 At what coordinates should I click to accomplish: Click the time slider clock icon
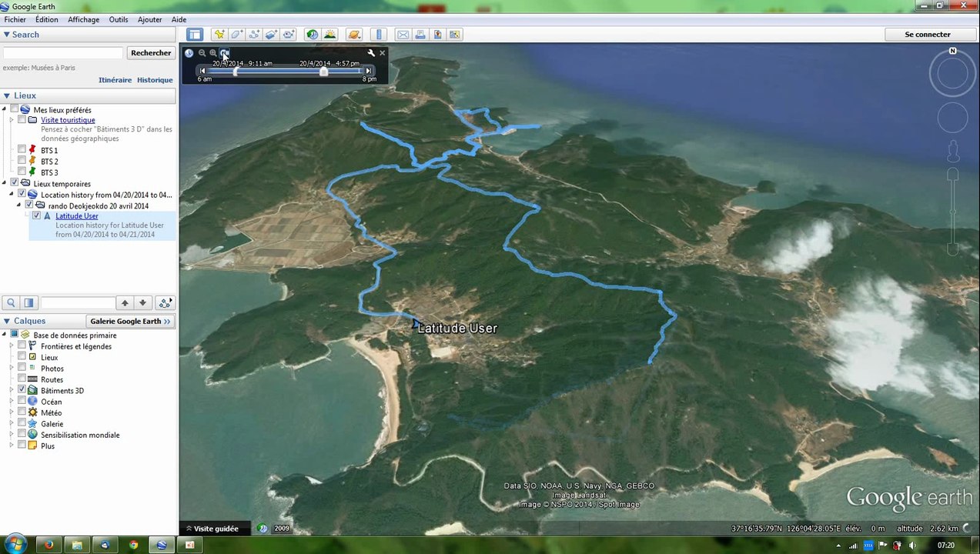[189, 53]
